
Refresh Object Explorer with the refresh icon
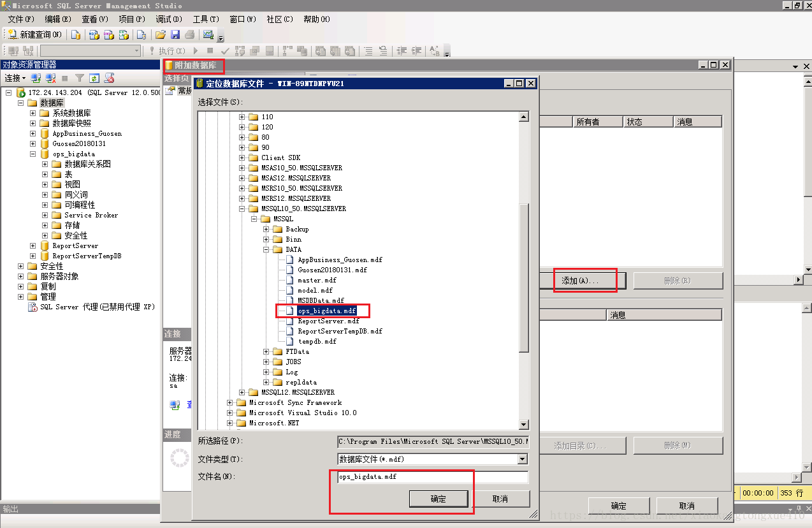click(x=94, y=78)
